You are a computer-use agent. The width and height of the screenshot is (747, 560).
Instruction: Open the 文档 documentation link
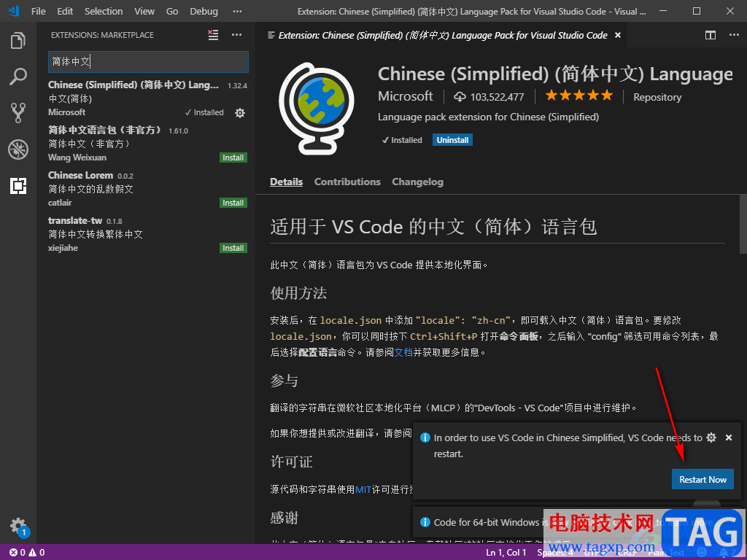point(403,352)
